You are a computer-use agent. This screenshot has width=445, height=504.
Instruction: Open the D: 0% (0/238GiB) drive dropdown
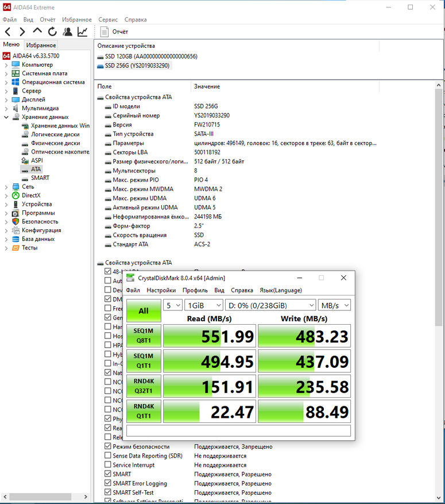tap(270, 305)
